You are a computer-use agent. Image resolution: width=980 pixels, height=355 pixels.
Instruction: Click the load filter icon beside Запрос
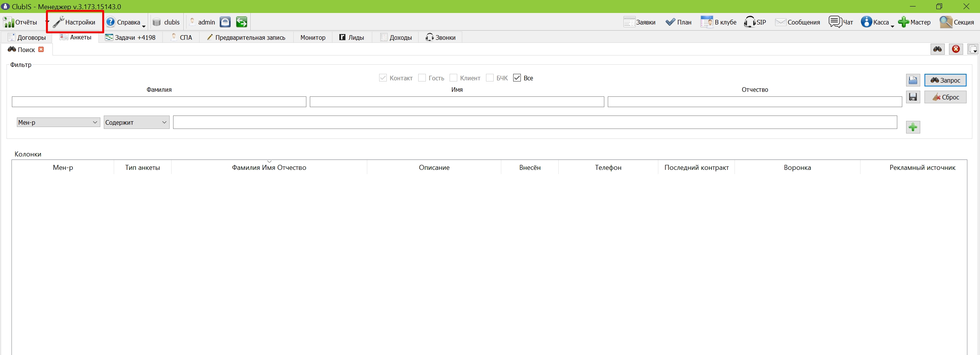pos(913,80)
